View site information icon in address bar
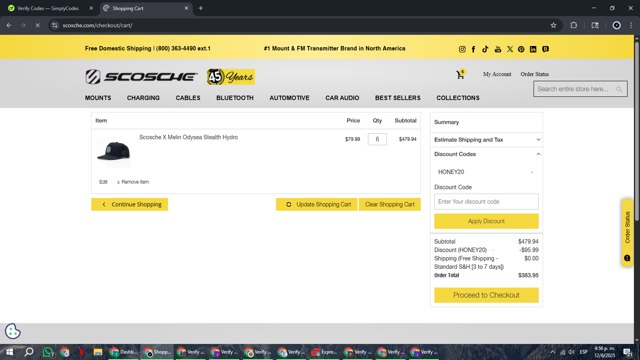The width and height of the screenshot is (640, 360). pos(55,25)
